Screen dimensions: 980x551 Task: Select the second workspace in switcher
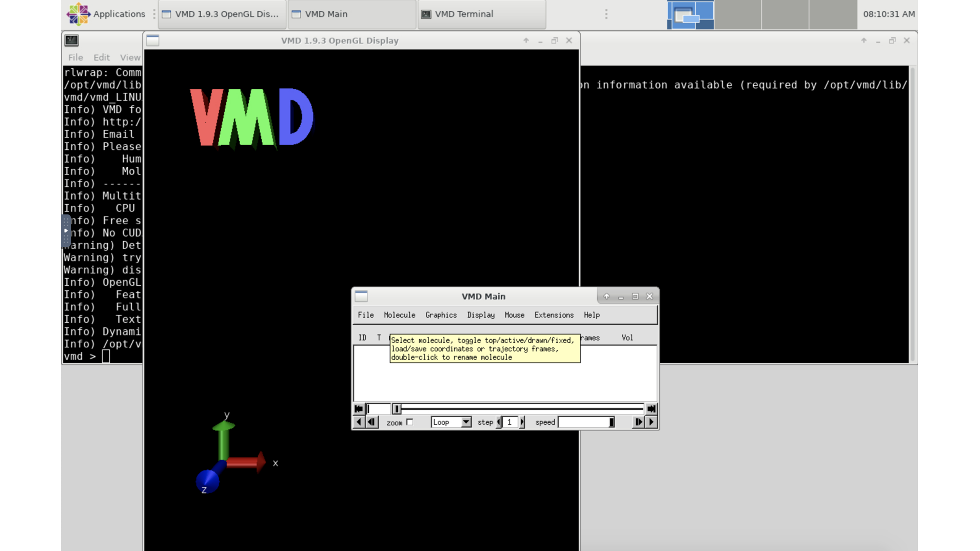(738, 14)
